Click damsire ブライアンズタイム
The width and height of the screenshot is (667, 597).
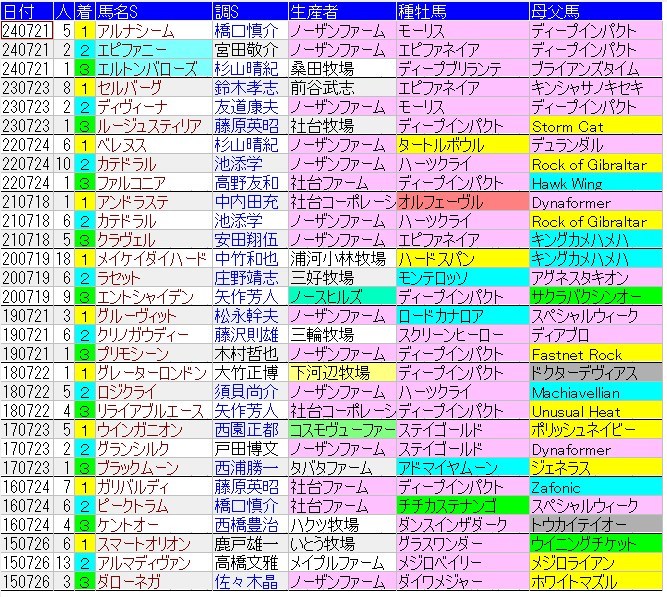coord(596,69)
